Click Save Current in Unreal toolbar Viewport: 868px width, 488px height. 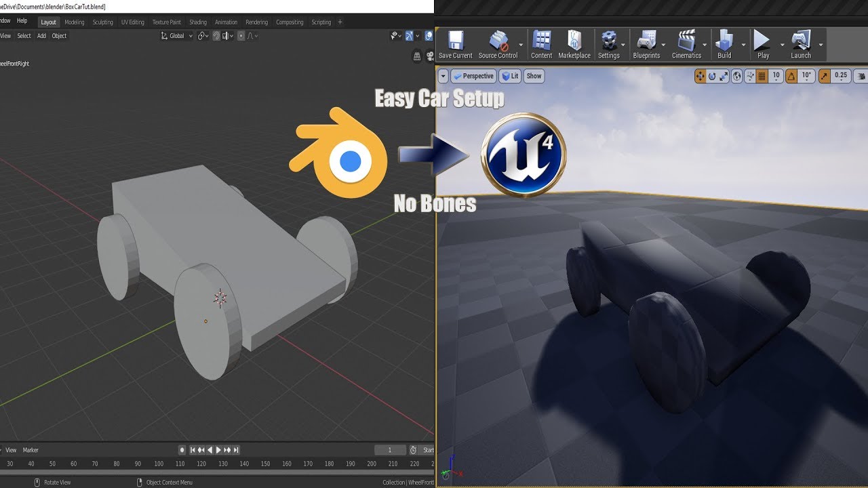pos(455,45)
